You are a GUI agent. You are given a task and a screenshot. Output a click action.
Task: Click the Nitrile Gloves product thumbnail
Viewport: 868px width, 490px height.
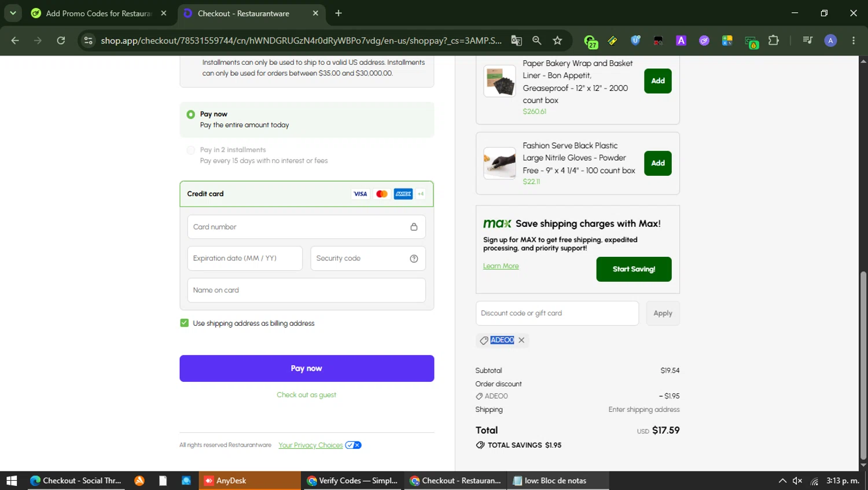click(499, 163)
